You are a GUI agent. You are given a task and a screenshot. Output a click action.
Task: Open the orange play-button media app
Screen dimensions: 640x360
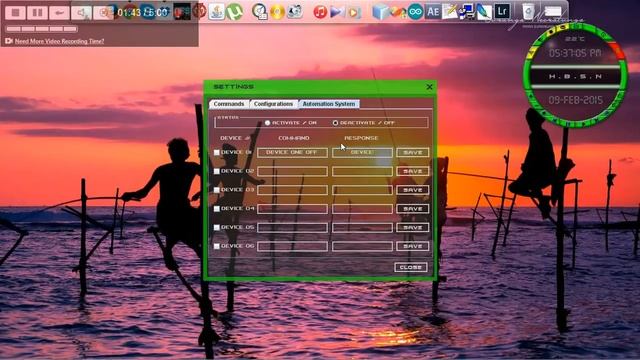point(354,13)
